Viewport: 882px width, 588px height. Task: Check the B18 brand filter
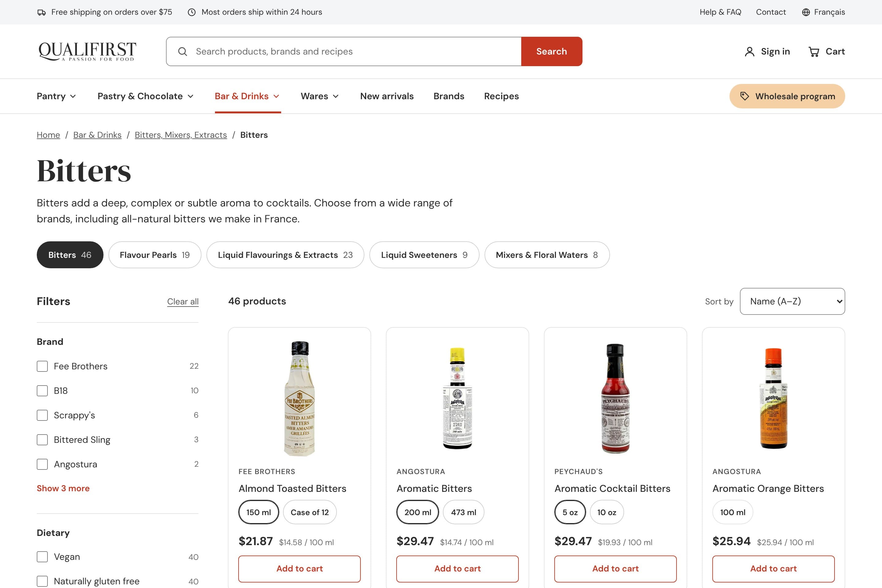(42, 391)
